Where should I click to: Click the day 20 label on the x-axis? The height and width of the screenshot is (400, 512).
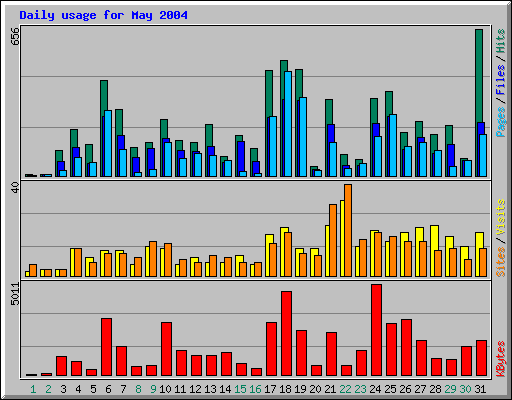tap(315, 389)
